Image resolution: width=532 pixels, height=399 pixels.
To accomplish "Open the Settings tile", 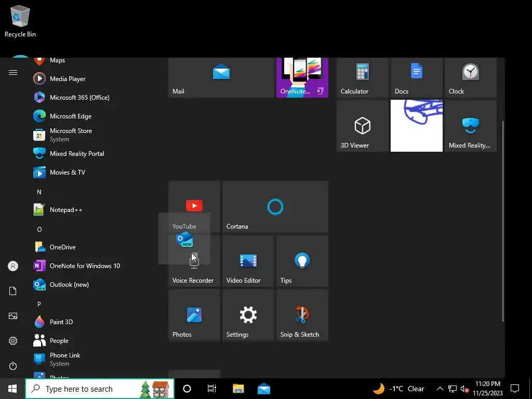I will coord(248,315).
